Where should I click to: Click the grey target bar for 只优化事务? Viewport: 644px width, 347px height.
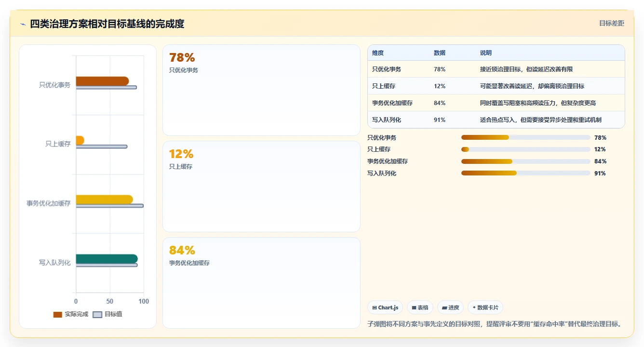[106, 87]
